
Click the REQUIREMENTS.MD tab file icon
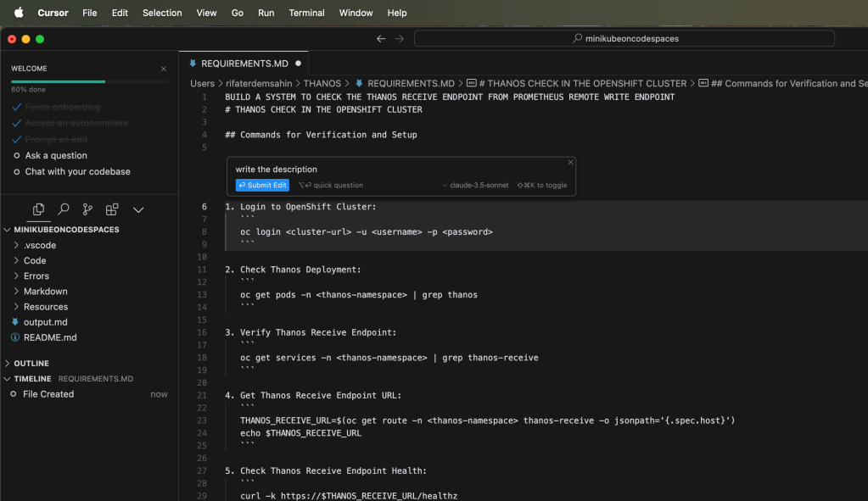tap(193, 64)
